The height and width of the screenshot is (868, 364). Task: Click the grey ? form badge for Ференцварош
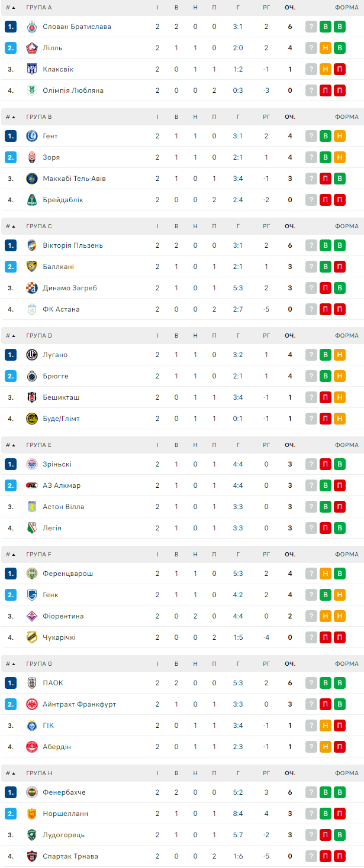pos(311,574)
